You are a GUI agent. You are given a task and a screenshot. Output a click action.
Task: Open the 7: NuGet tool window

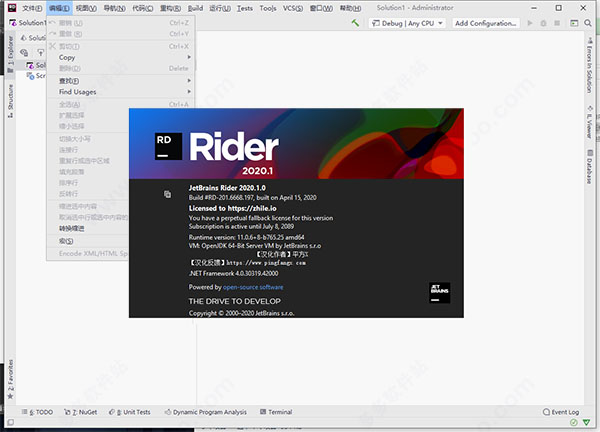click(81, 412)
